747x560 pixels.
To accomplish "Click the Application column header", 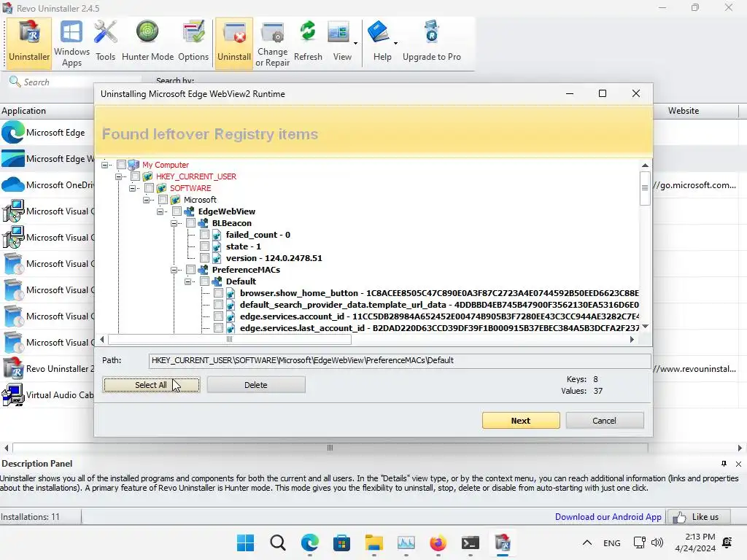I will 47,111.
